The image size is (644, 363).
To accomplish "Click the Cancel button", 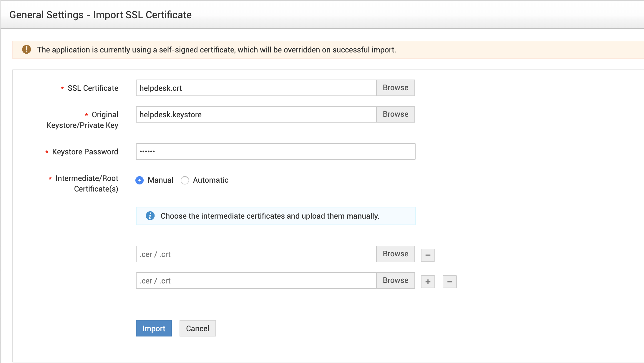I will 197,328.
